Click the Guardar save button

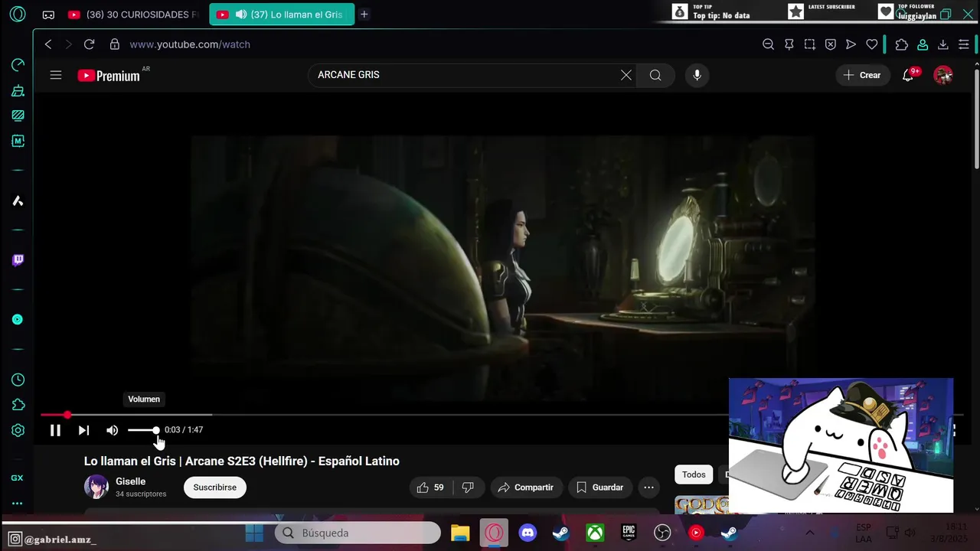tap(600, 487)
